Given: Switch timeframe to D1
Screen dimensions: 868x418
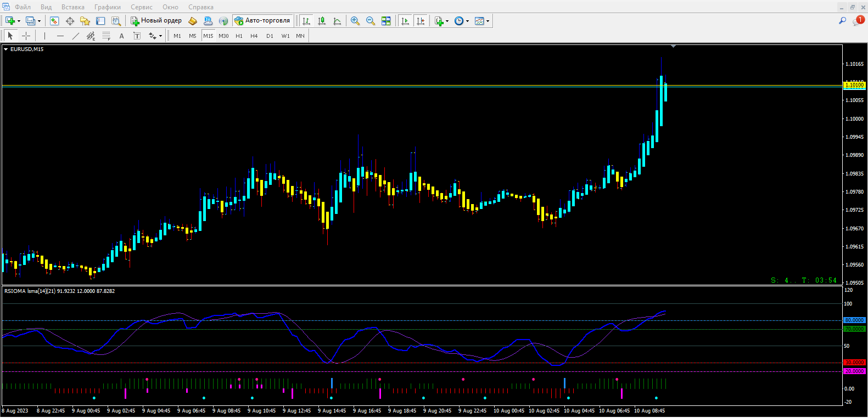Looking at the screenshot, I should [x=270, y=36].
